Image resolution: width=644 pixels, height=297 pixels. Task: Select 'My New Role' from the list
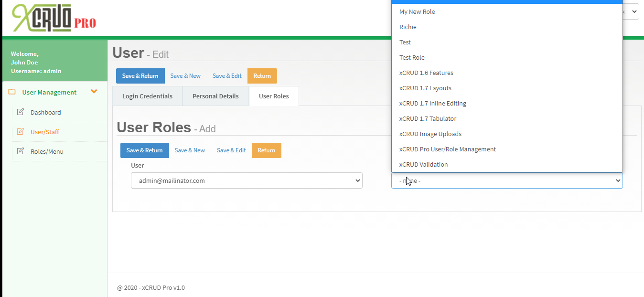[507, 11]
